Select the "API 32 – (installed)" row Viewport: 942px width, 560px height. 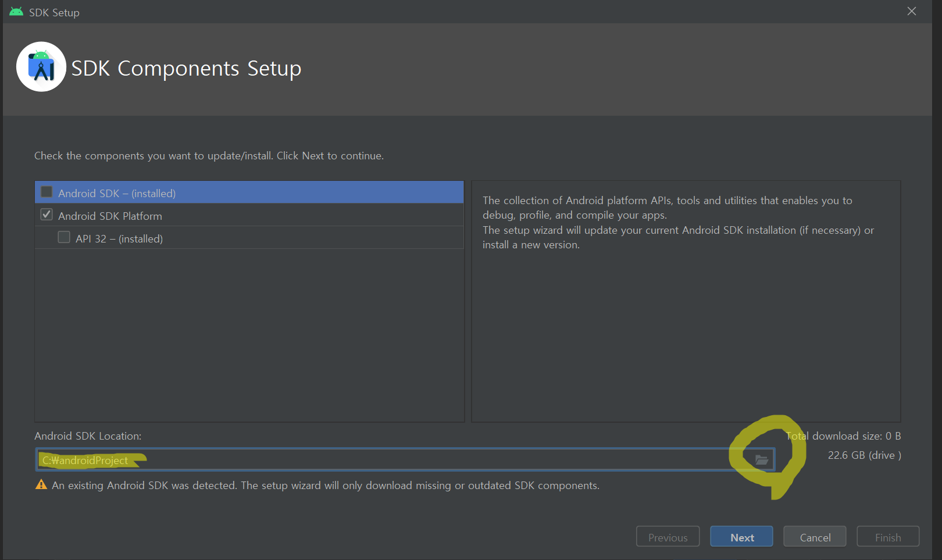coord(249,238)
